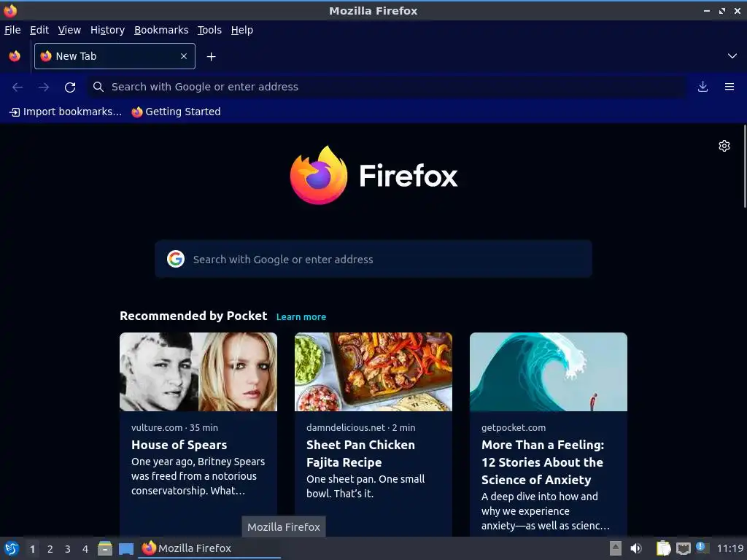Click the 11:19 clock

click(x=730, y=548)
